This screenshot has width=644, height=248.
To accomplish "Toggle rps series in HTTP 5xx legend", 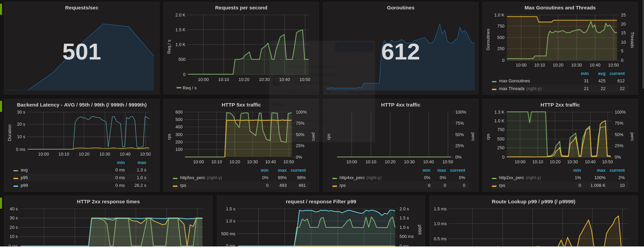I will pyautogui.click(x=183, y=185).
